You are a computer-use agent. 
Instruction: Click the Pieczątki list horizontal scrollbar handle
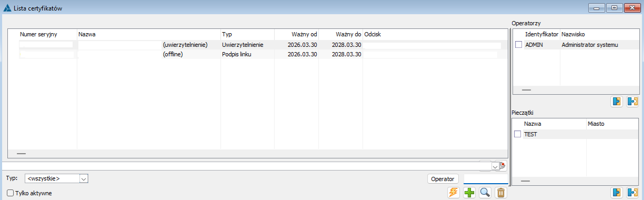pyautogui.click(x=525, y=181)
